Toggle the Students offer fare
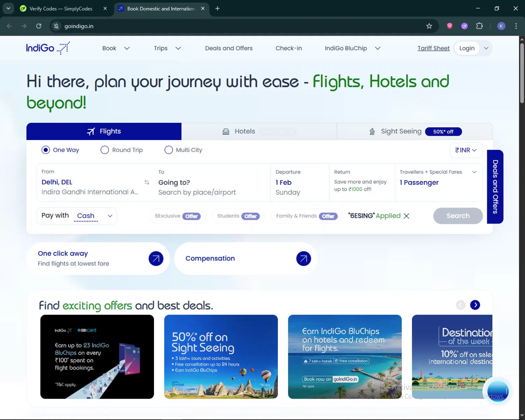 tap(238, 216)
